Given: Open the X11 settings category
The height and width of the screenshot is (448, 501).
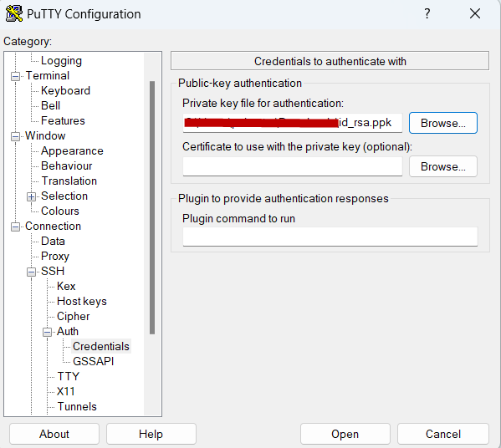Looking at the screenshot, I should [x=65, y=391].
